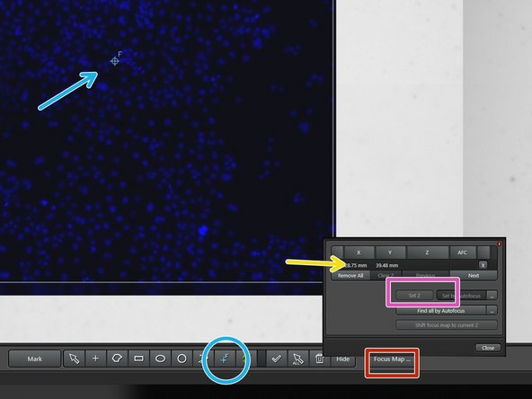The image size is (532, 399).
Task: Click the X column header
Action: tap(359, 253)
